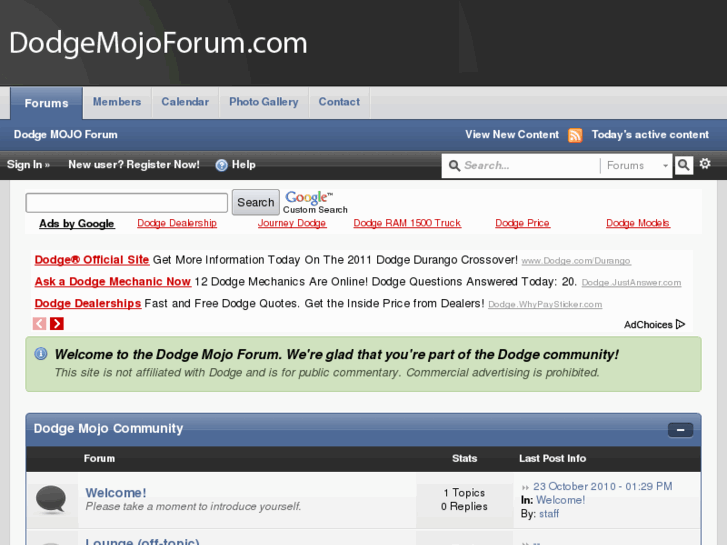Click the Google Custom Search button
727x545 pixels.
point(255,202)
